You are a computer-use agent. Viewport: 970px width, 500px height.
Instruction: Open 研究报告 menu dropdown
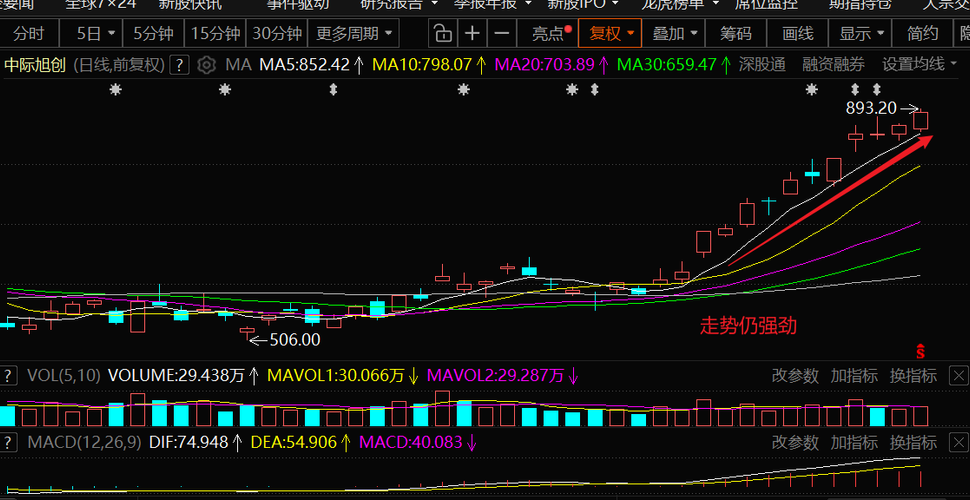[x=398, y=5]
